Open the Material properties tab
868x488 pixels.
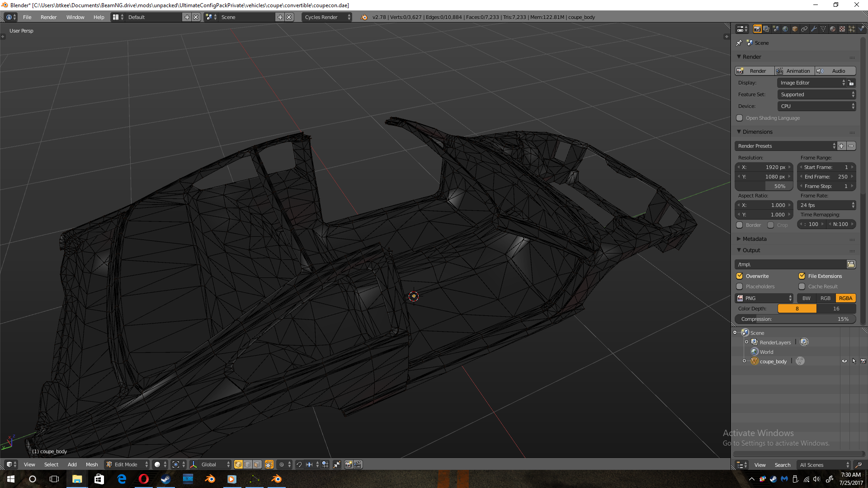click(x=833, y=29)
